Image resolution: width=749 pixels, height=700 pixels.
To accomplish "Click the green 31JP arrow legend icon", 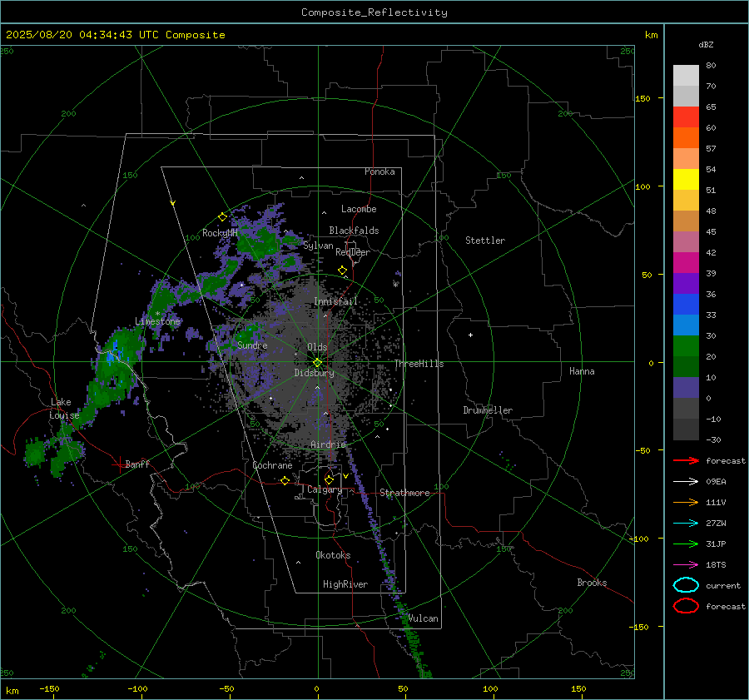I will (x=686, y=544).
